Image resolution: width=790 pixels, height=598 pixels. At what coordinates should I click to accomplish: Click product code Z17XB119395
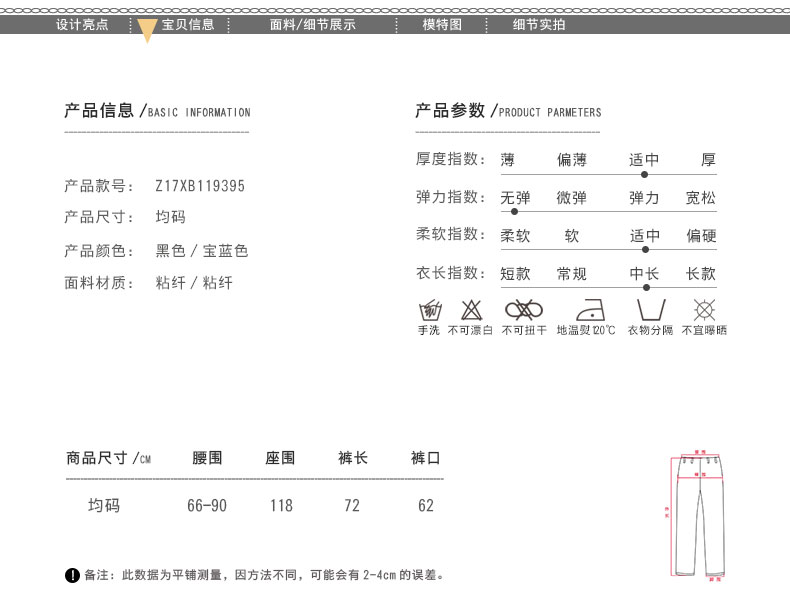click(200, 186)
